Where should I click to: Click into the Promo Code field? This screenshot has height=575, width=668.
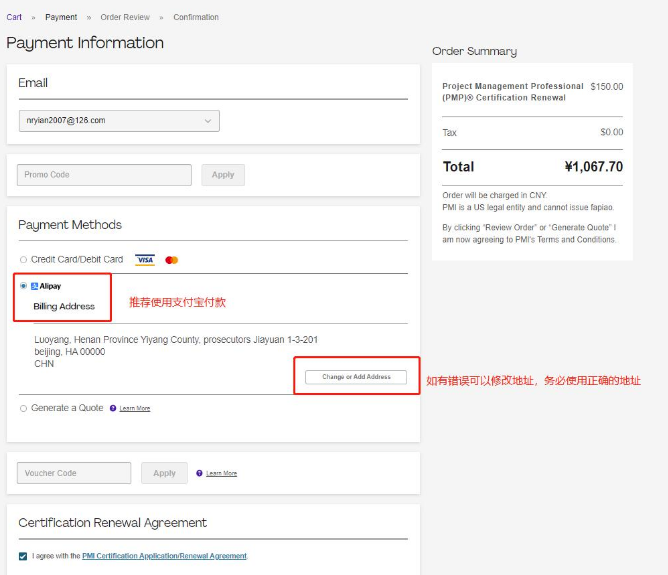(104, 175)
